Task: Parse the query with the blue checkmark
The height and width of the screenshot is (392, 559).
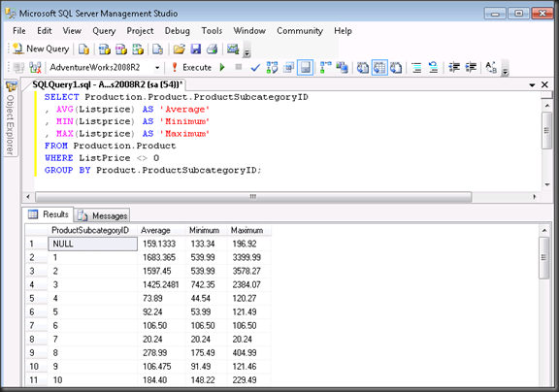Action: (255, 67)
